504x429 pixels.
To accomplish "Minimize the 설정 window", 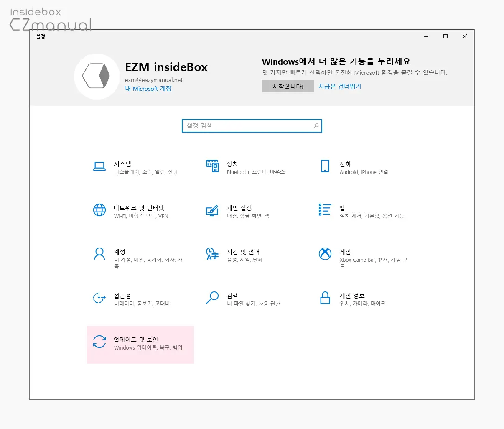I will coord(426,37).
